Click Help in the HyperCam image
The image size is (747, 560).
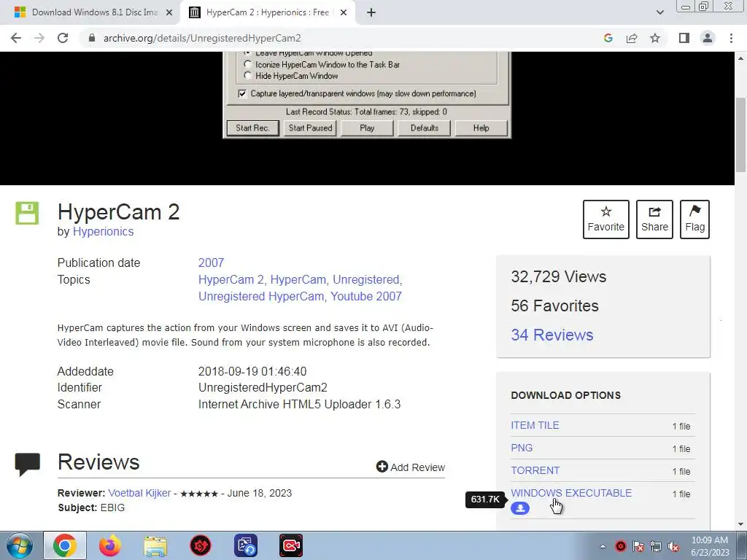click(481, 128)
